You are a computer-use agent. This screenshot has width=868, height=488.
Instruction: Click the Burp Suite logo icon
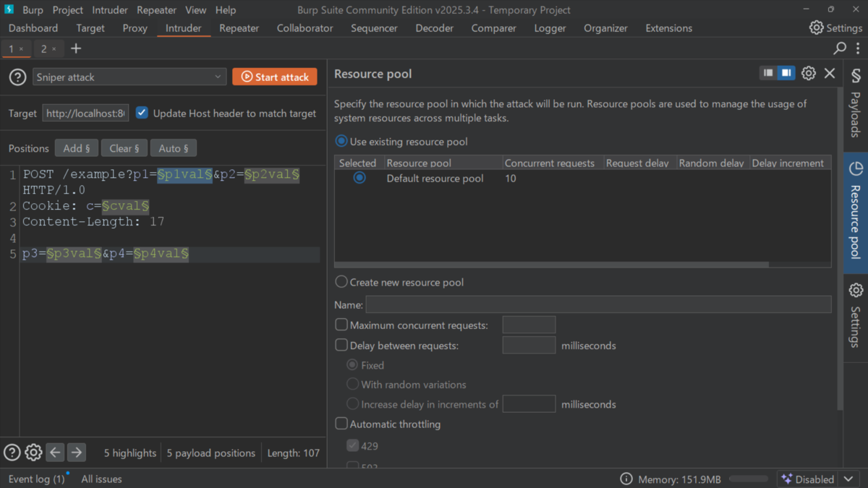[9, 10]
